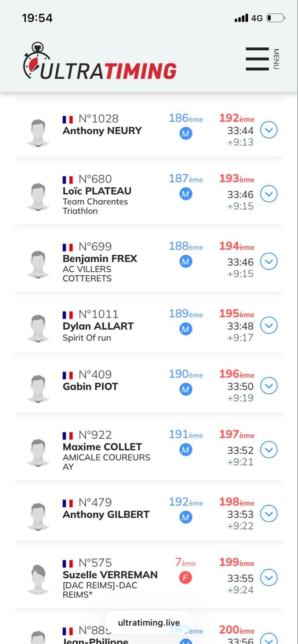Open Maxime COLLET's runner name

[x=102, y=447]
